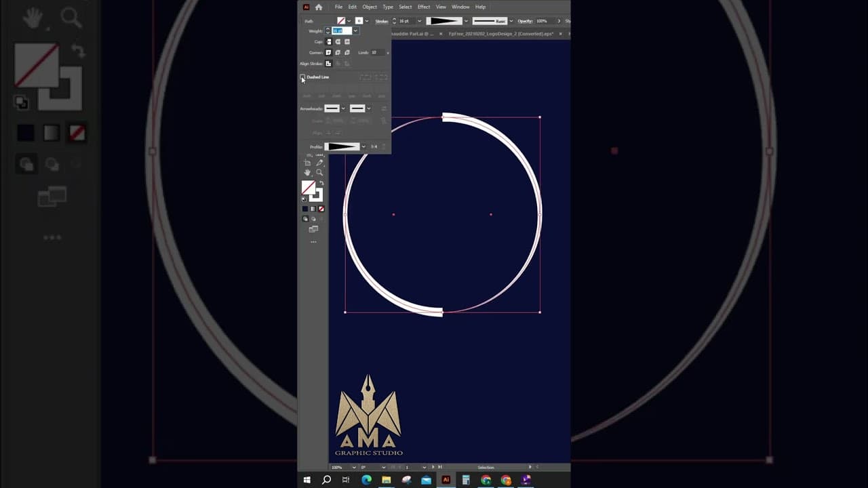Open Edit Toolbar three-dots button
This screenshot has height=488, width=868.
pos(313,242)
